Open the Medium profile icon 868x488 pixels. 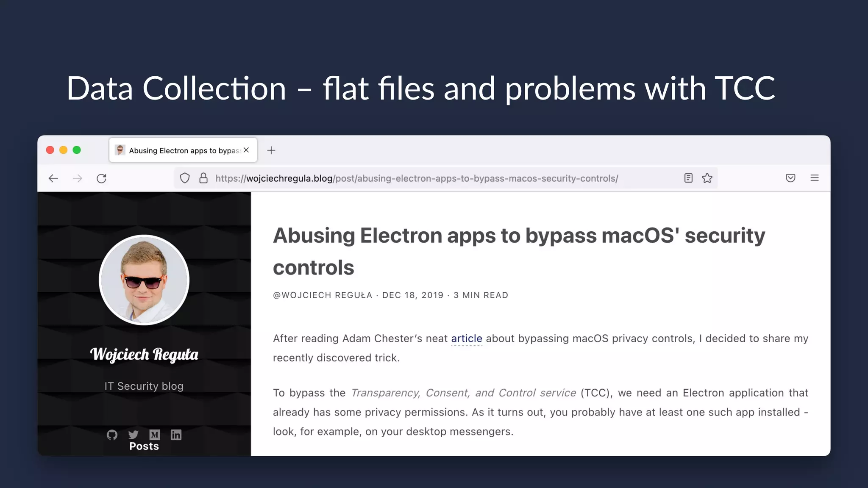pos(155,435)
